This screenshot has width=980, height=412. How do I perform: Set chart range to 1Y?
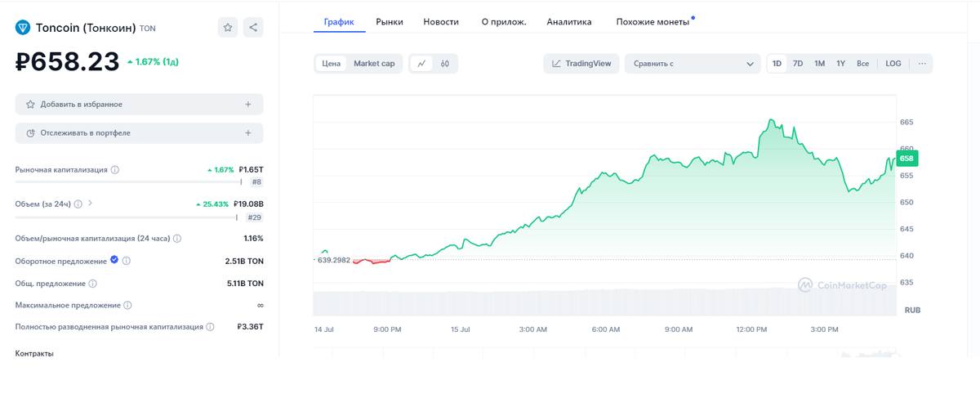(840, 63)
